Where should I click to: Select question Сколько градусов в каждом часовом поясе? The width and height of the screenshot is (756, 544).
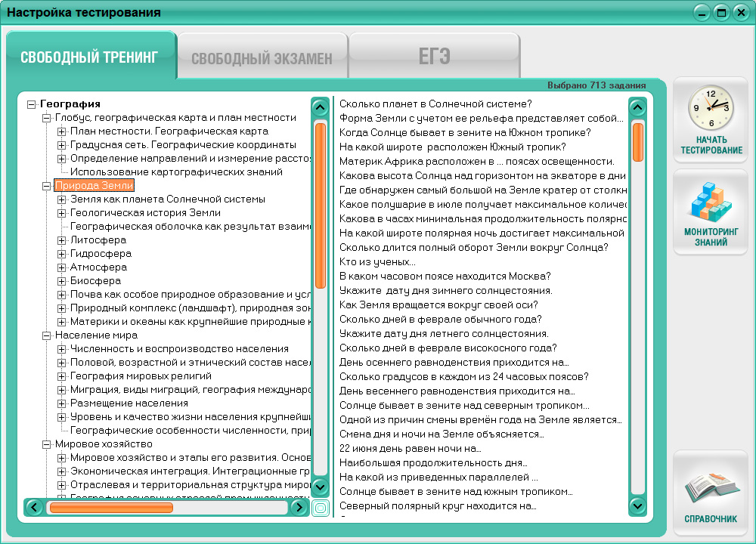click(x=464, y=376)
